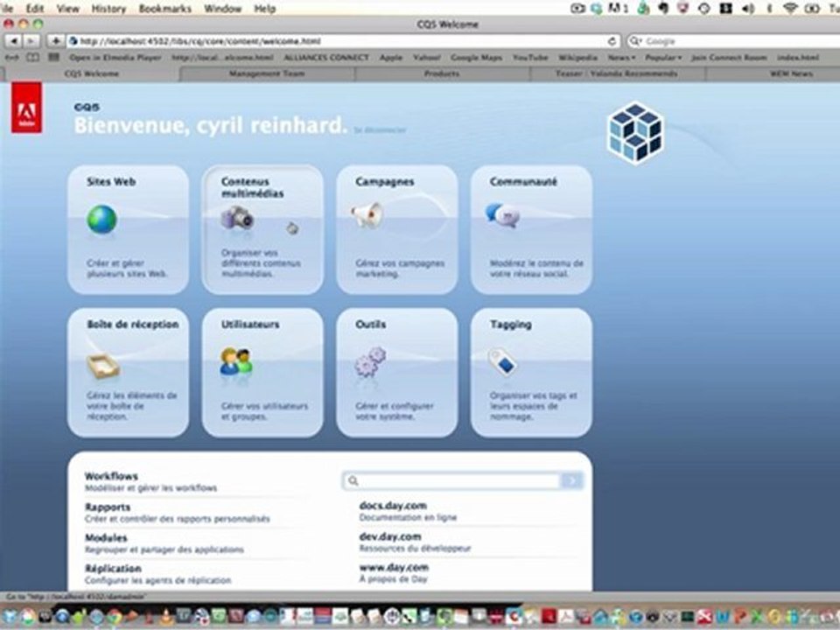
Task: Open YouTube bookmark
Action: point(530,58)
